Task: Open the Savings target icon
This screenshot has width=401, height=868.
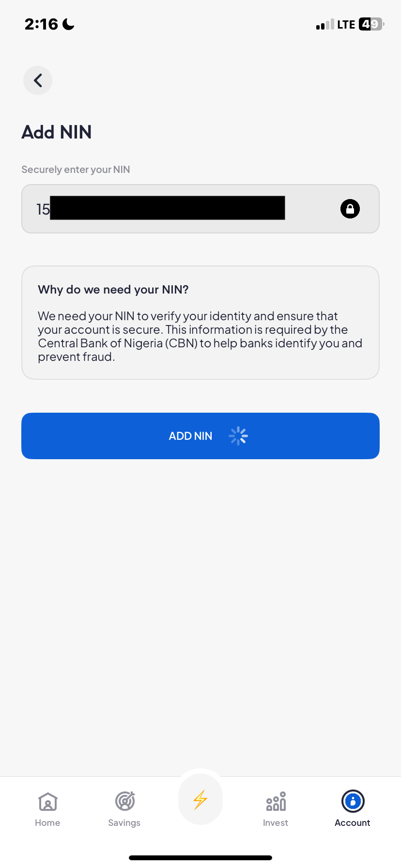Action: 124,801
